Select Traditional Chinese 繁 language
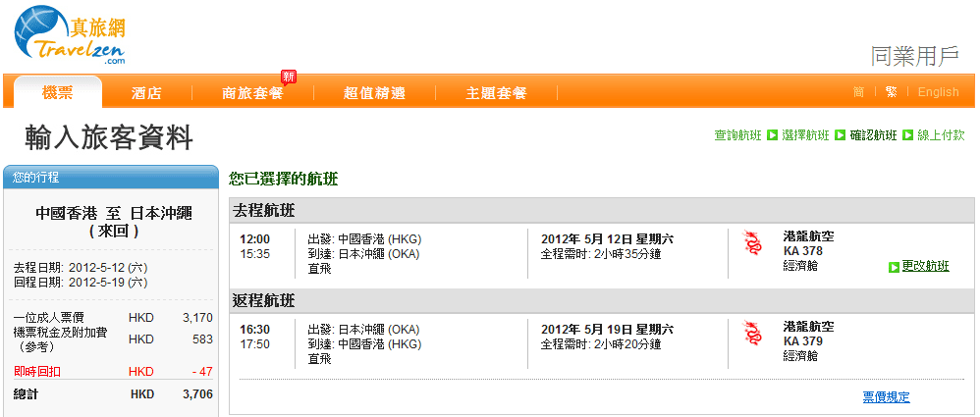Viewport: 980px width, 417px height. click(891, 92)
